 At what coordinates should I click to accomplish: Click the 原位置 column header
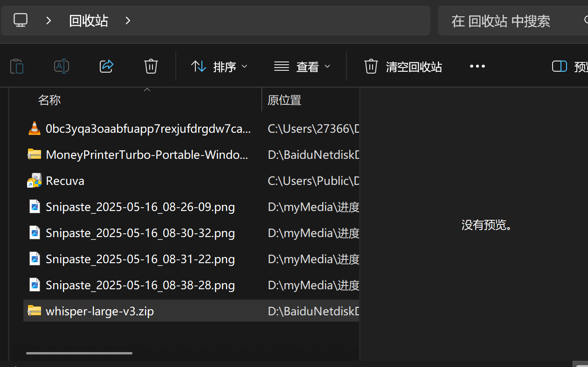click(284, 100)
